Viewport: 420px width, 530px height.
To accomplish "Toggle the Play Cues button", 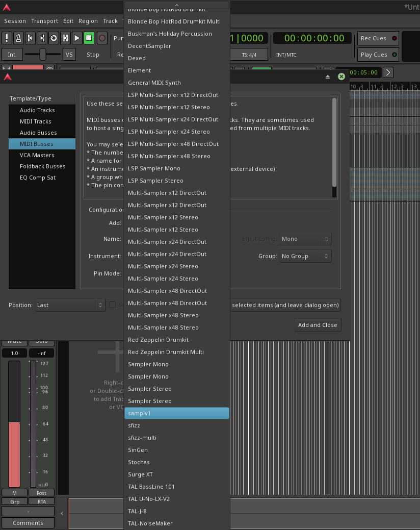I will [x=379, y=55].
